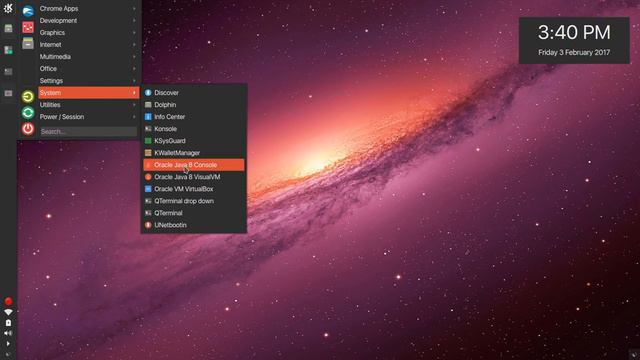Click the Info Center blue icon

(148, 117)
